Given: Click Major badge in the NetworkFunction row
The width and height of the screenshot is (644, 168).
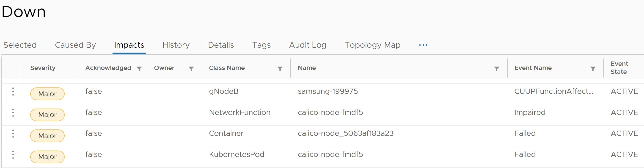Looking at the screenshot, I should pos(47,115).
